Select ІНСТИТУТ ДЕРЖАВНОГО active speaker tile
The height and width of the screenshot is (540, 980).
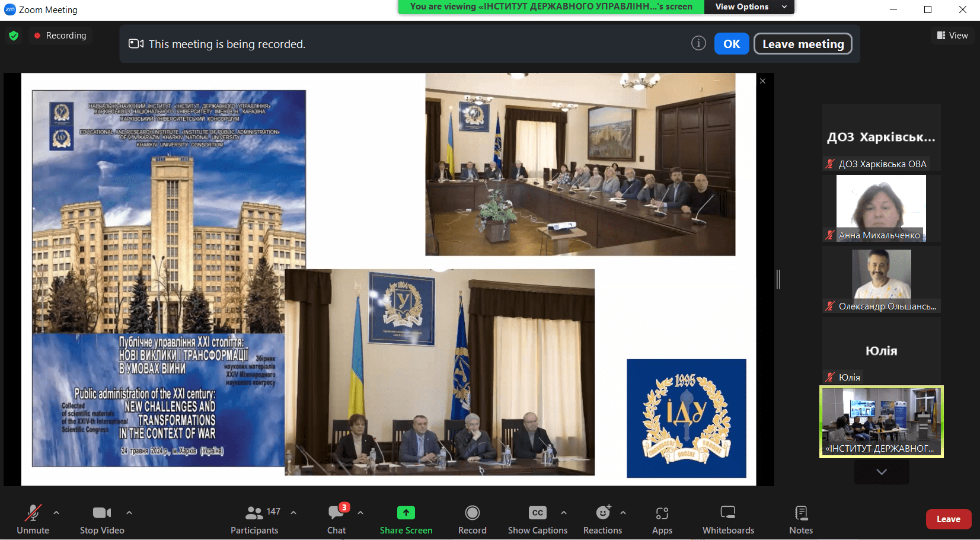pyautogui.click(x=882, y=422)
